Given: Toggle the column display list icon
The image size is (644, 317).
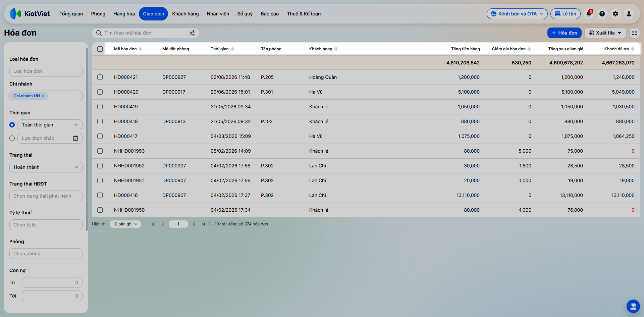Looking at the screenshot, I should click(x=635, y=33).
